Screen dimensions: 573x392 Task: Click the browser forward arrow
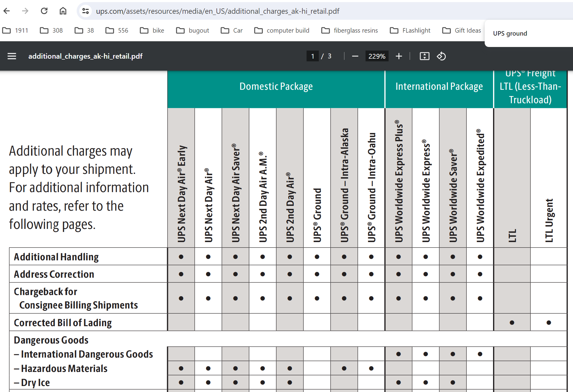pos(25,11)
